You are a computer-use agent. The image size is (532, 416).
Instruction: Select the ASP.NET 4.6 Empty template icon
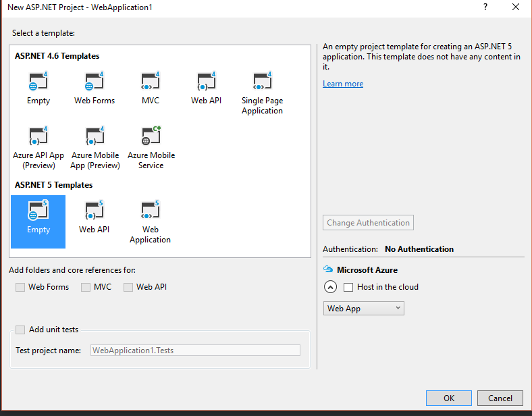(38, 81)
